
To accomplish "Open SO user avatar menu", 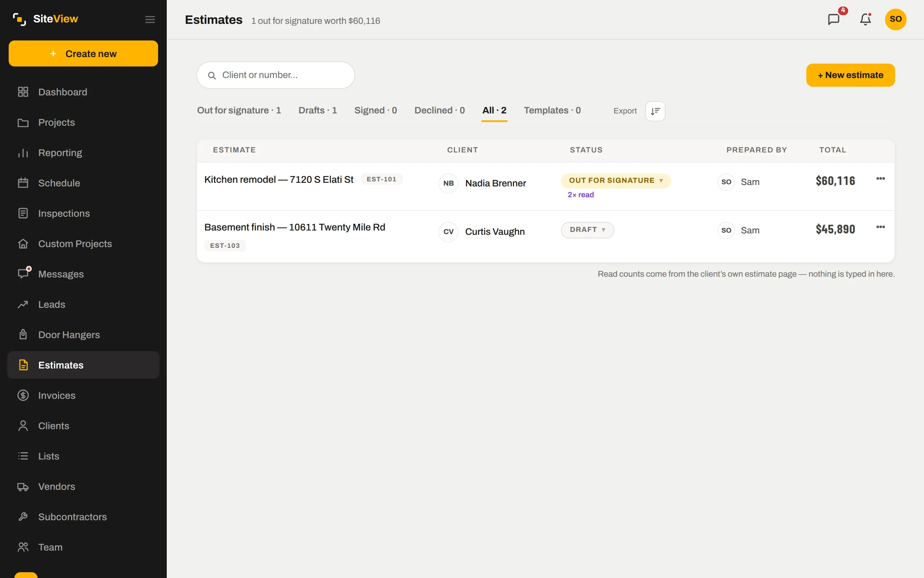I will [895, 19].
